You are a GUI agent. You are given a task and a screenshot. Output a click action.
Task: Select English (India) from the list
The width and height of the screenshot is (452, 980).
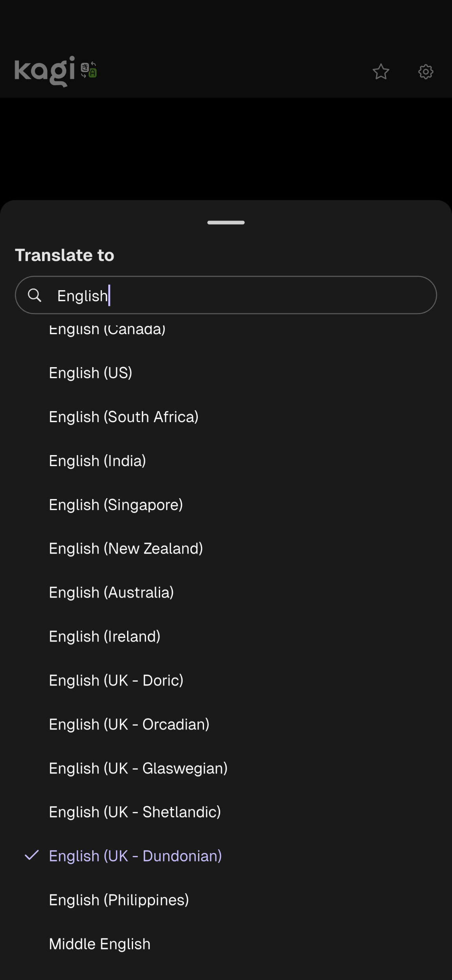(97, 461)
